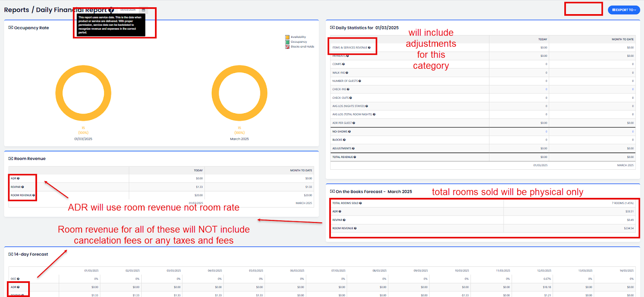644x297 pixels.
Task: Open the Export To dropdown
Action: pyautogui.click(x=623, y=10)
